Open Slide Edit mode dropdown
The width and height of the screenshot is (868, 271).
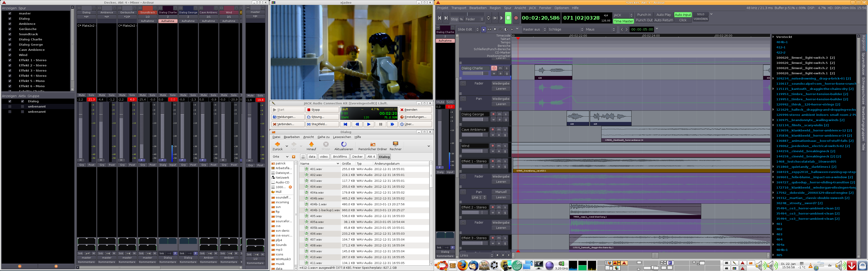[x=468, y=29]
